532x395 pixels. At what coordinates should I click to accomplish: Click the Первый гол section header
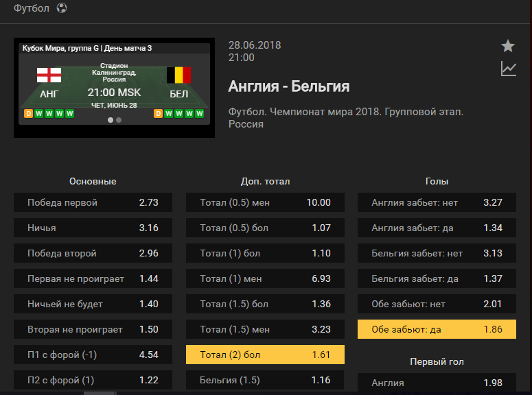tap(437, 362)
